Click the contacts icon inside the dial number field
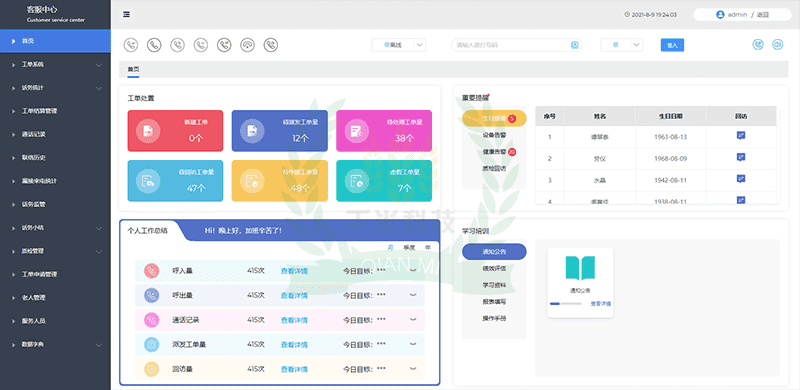800x390 pixels. pos(575,45)
